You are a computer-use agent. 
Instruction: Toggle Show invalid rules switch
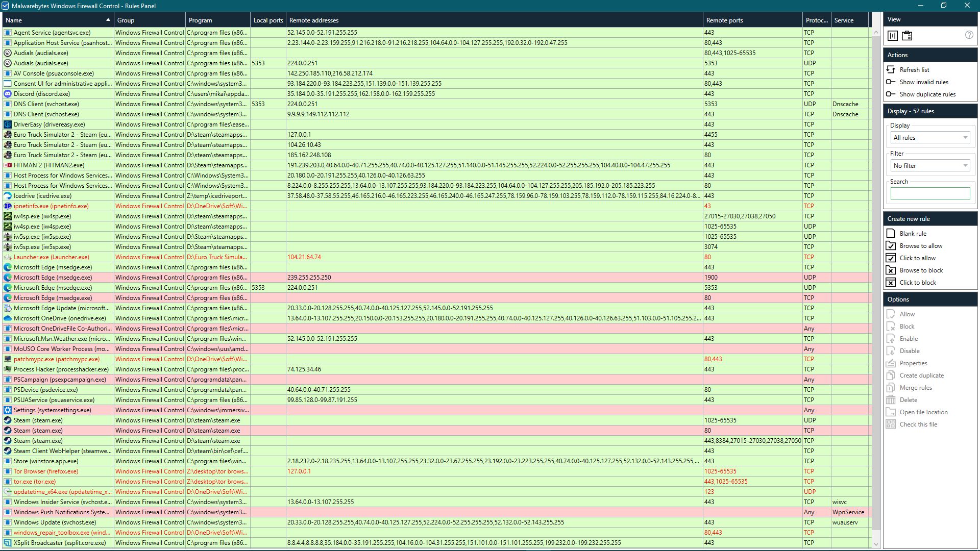coord(891,82)
